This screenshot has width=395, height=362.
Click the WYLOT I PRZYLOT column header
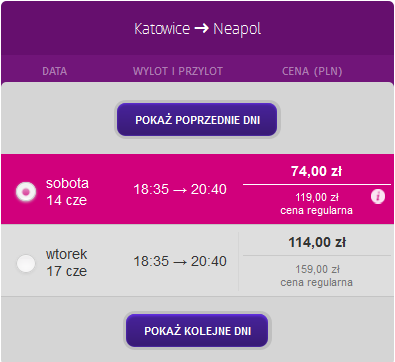178,71
